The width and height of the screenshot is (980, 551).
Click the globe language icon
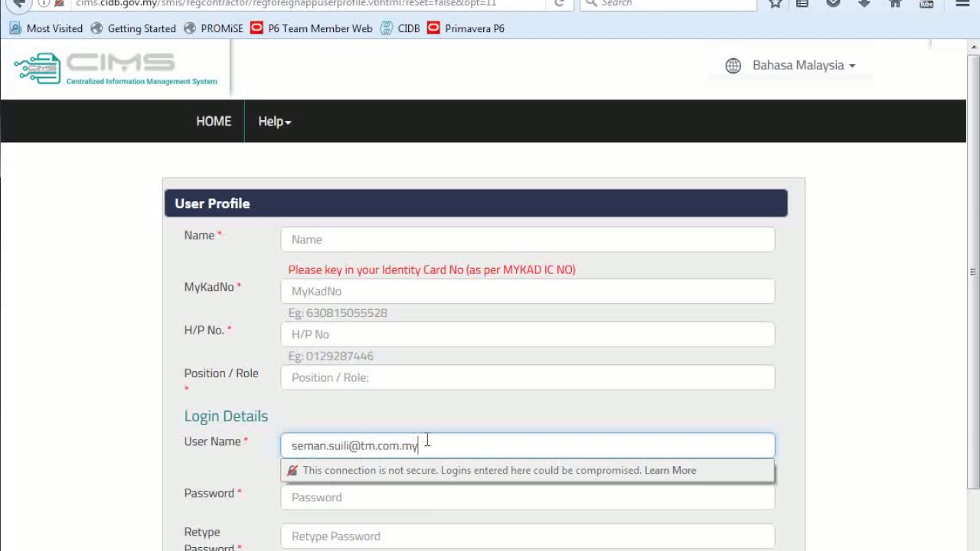click(x=733, y=66)
